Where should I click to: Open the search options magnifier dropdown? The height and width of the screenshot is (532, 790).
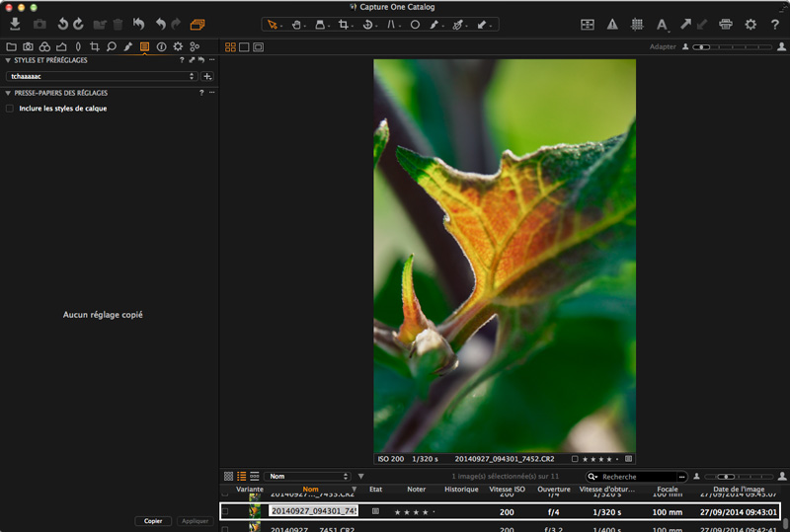pos(592,477)
